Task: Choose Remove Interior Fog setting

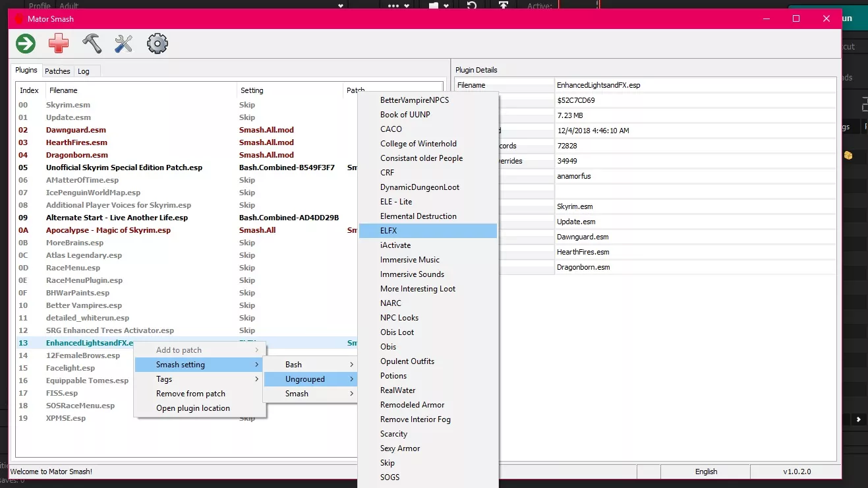Action: pyautogui.click(x=428, y=419)
